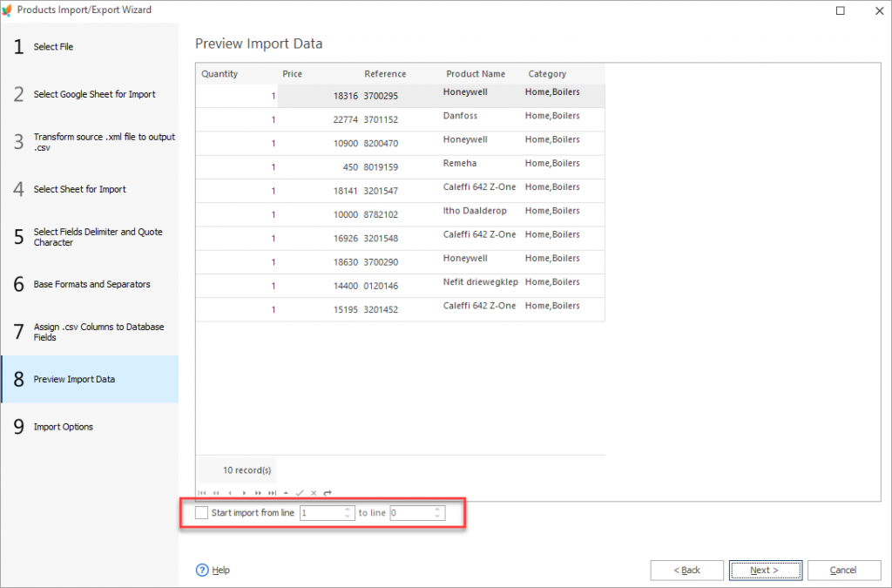Increment the start line spinner value
Image resolution: width=892 pixels, height=588 pixels.
point(347,509)
